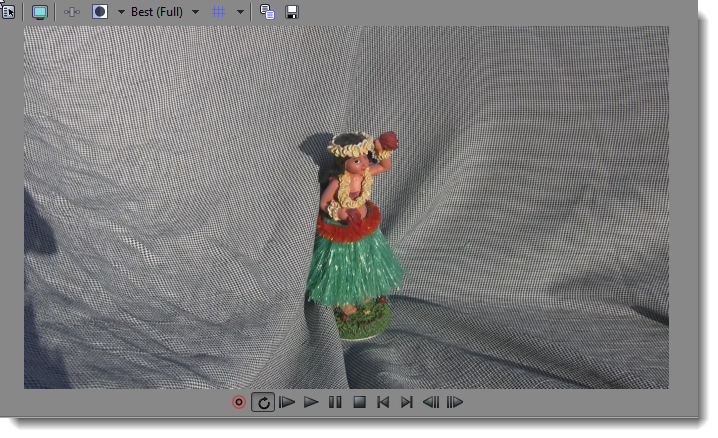Open Project Video Properties icon

[x=8, y=11]
